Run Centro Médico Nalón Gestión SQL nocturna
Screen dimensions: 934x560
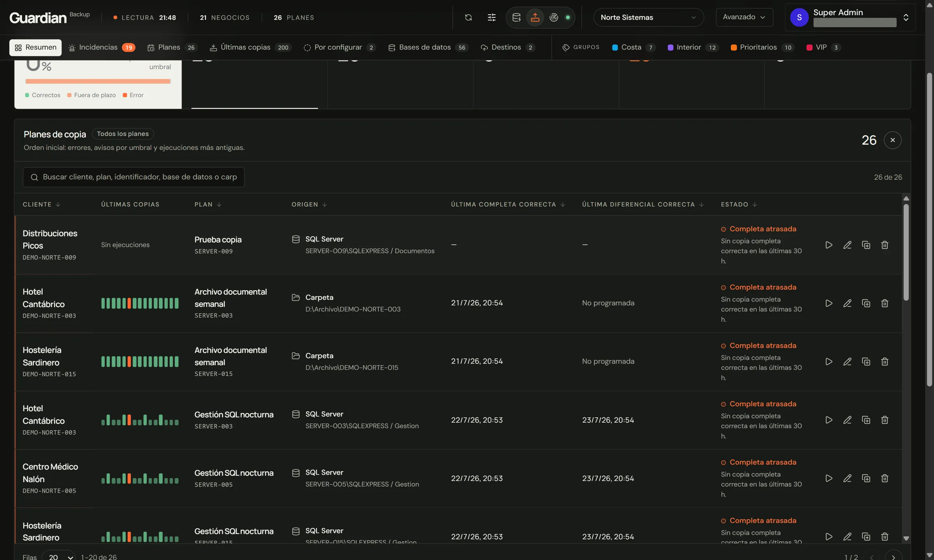[829, 478]
